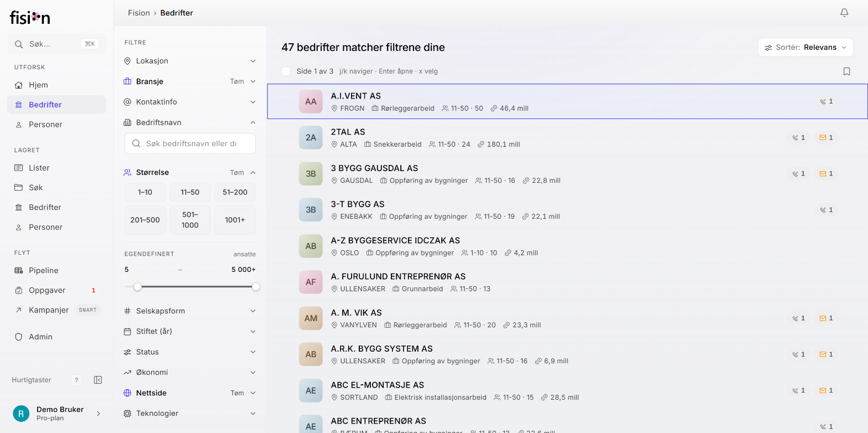Click the phone badge on A.I.VENT AS

click(826, 101)
